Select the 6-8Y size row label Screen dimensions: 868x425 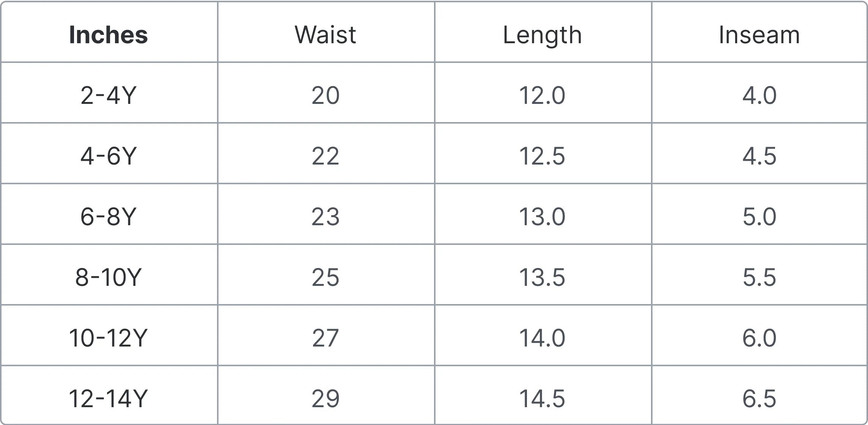click(x=108, y=216)
